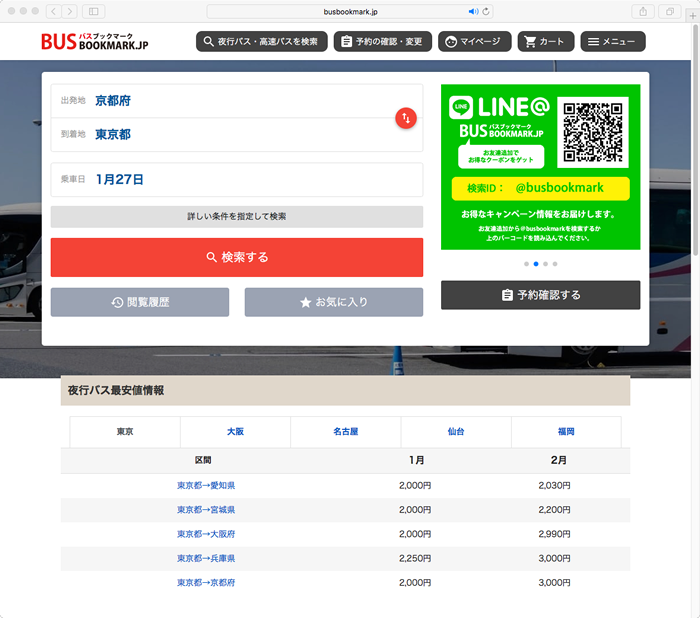Click the swap departure and arrival icon
This screenshot has height=618, width=700.
click(406, 118)
